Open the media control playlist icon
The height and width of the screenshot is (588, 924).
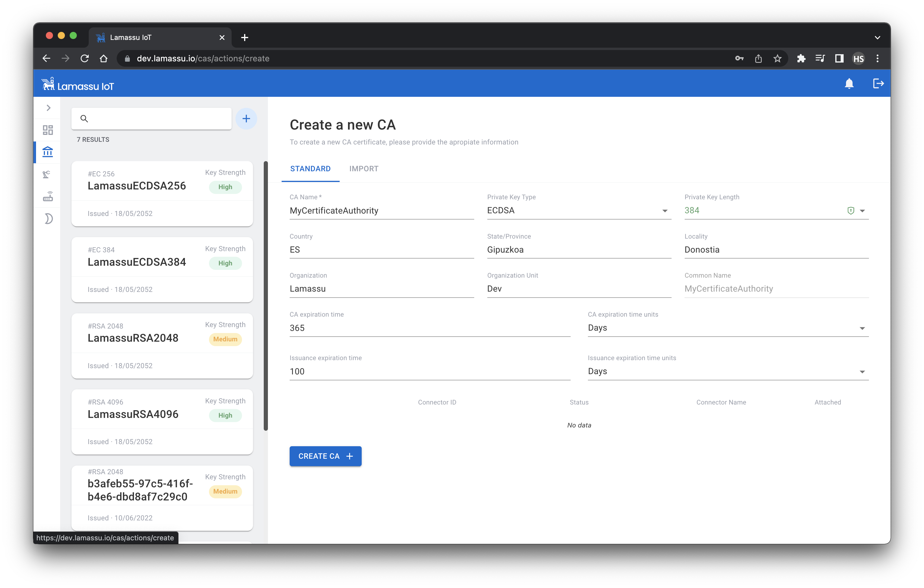tap(820, 58)
